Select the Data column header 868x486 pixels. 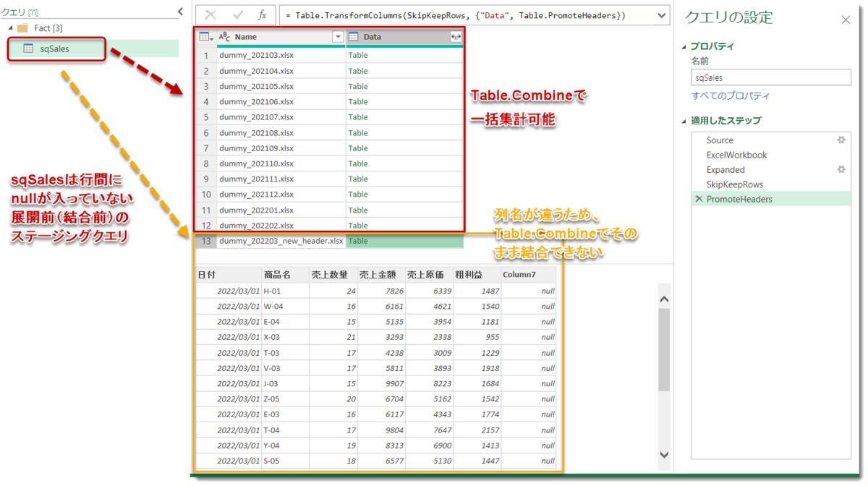[x=404, y=37]
